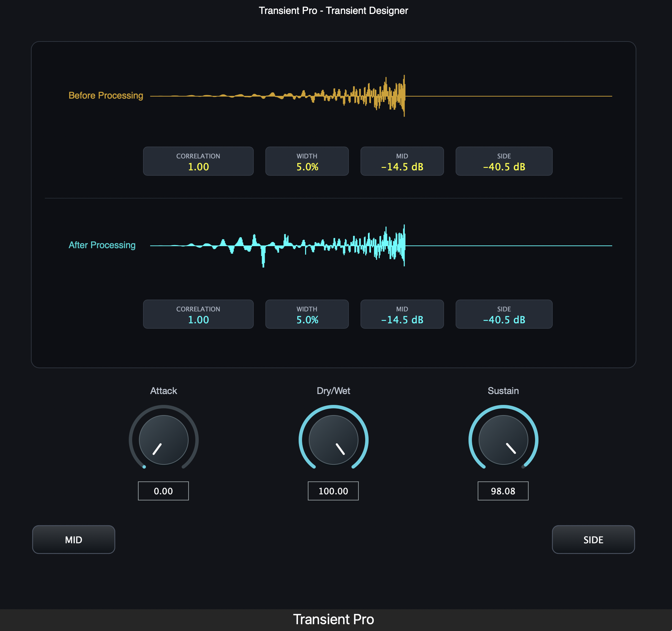Click the Before Processing label

click(x=106, y=96)
